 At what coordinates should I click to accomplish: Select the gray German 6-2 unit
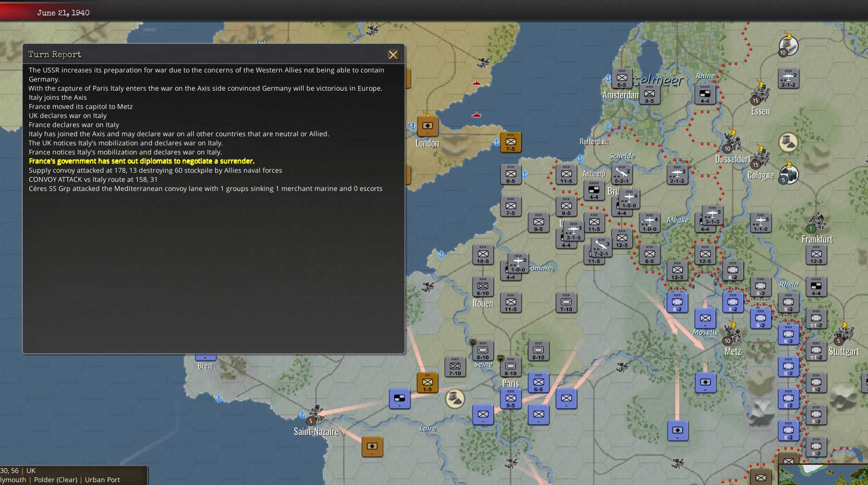pyautogui.click(x=733, y=271)
